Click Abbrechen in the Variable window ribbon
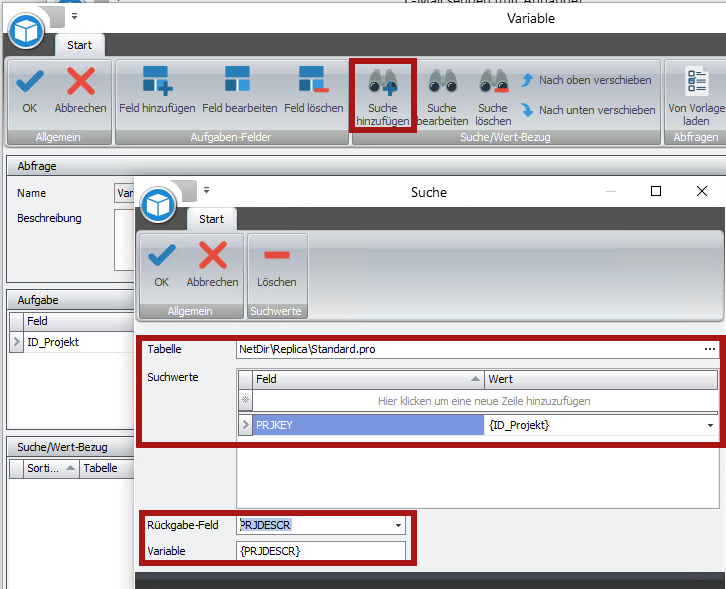 [x=81, y=91]
